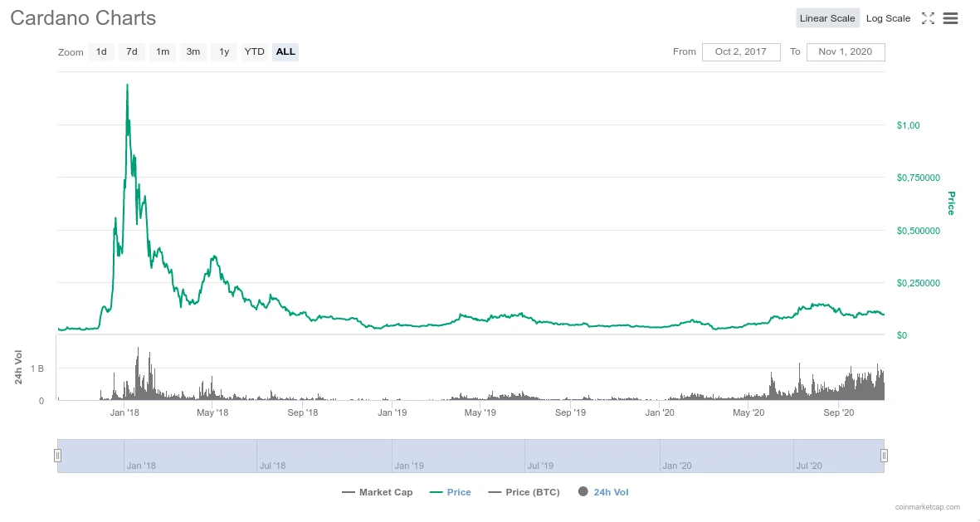This screenshot has height=522, width=980.
Task: Click the $0,500000 price axis label
Action: pyautogui.click(x=918, y=231)
